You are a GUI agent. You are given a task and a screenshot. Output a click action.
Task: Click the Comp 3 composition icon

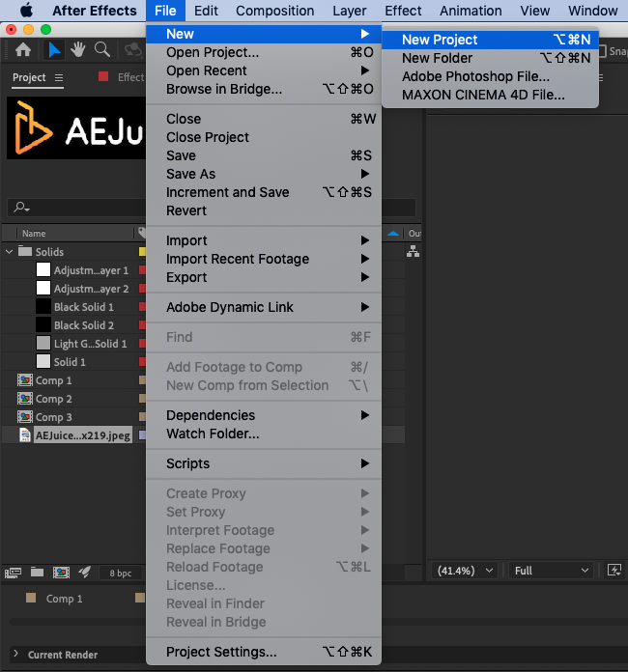(25, 417)
